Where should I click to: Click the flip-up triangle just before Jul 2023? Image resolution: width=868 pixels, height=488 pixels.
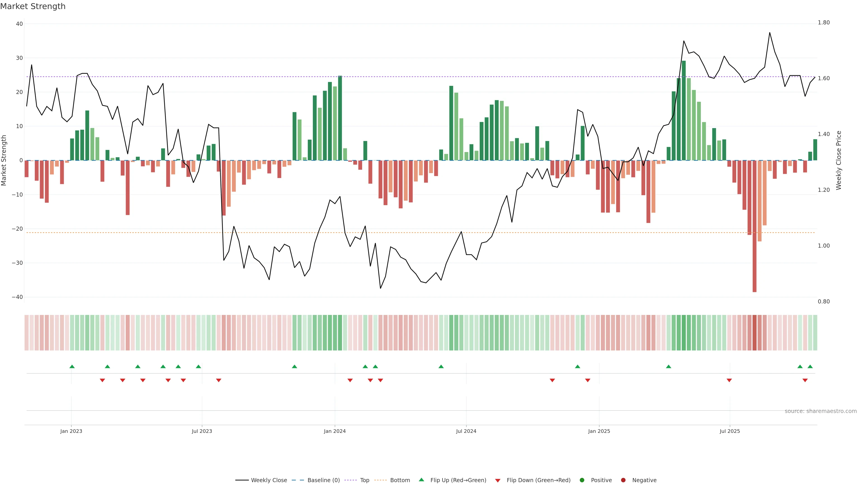198,366
